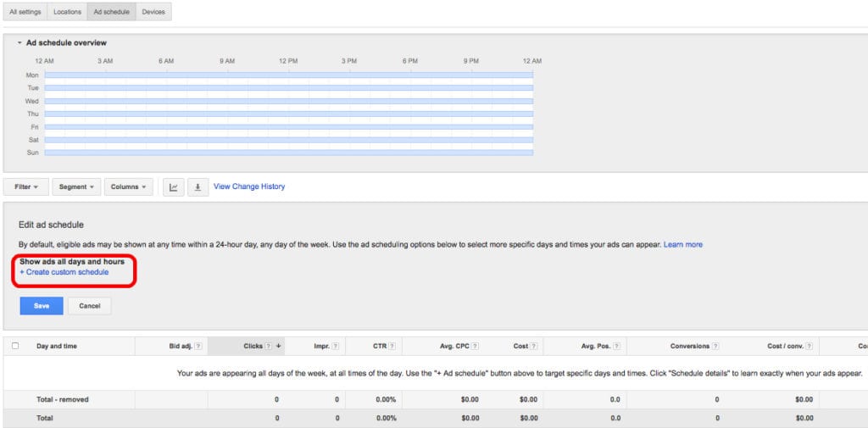Click the 6 AM time label
Screen dimensions: 868x428
(x=166, y=61)
